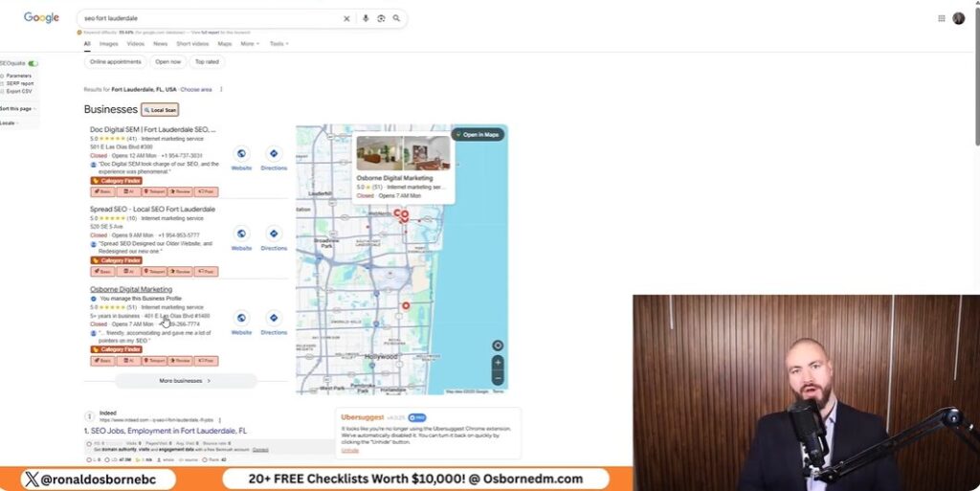
Task: Expand Sort this page in SEOquake panel
Action: coord(17,109)
